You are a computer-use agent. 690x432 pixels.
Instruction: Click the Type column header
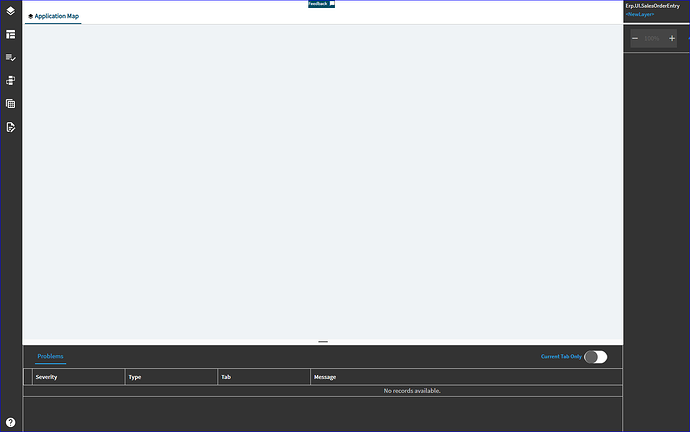point(171,377)
